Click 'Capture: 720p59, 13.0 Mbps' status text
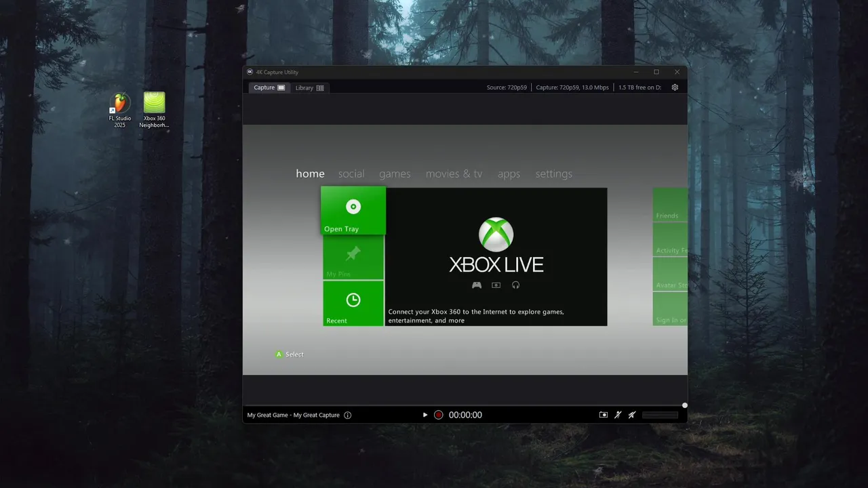The image size is (868, 488). click(572, 87)
